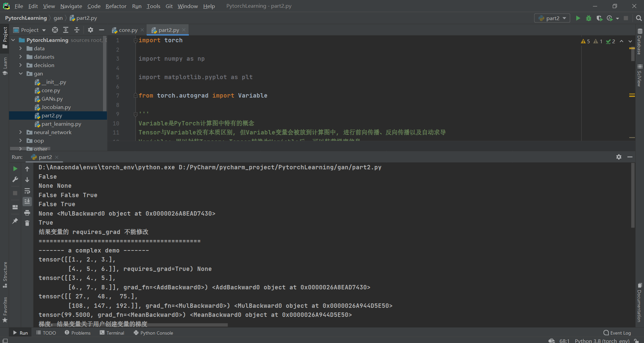644x343 pixels.
Task: Rerun part2 in the Run panel
Action: (15, 169)
